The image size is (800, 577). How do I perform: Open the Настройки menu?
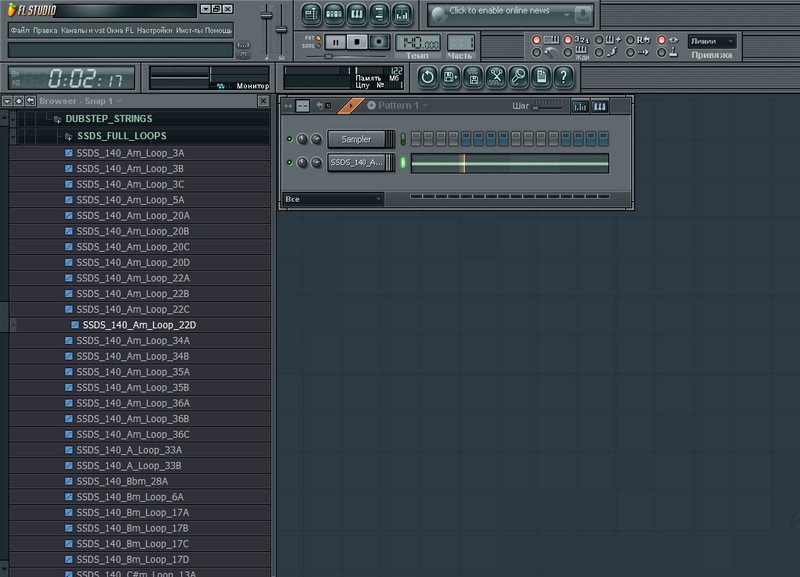pyautogui.click(x=154, y=30)
